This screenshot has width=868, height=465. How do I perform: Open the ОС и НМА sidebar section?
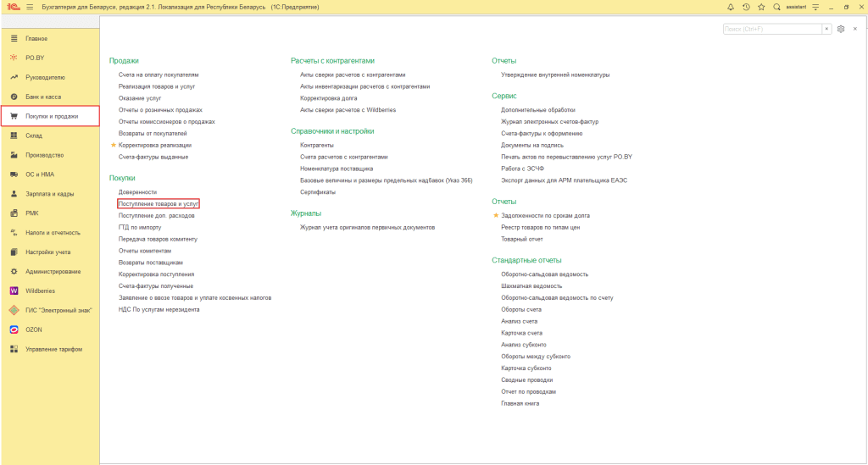click(50, 174)
